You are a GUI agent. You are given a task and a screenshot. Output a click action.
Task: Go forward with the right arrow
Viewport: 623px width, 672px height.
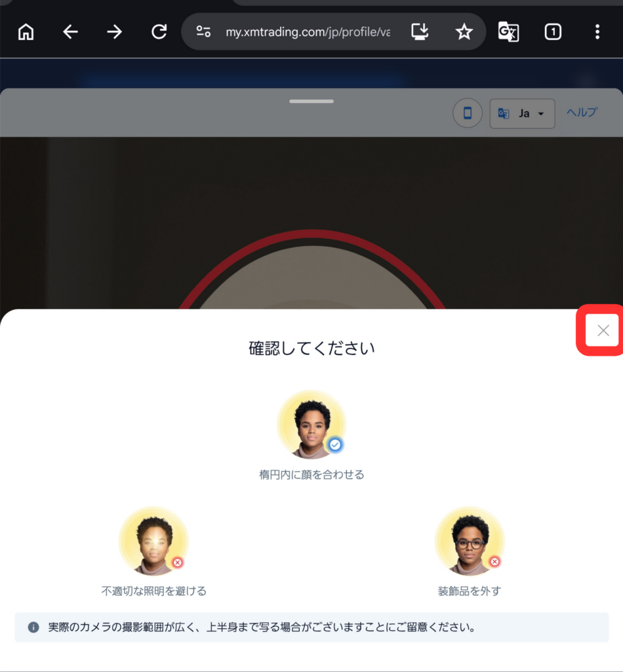tap(114, 31)
